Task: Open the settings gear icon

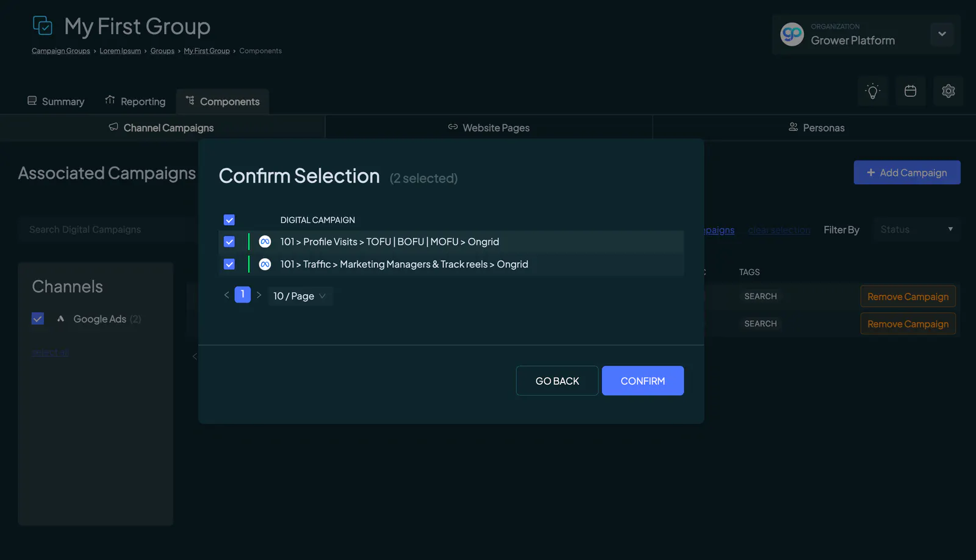Action: tap(948, 92)
